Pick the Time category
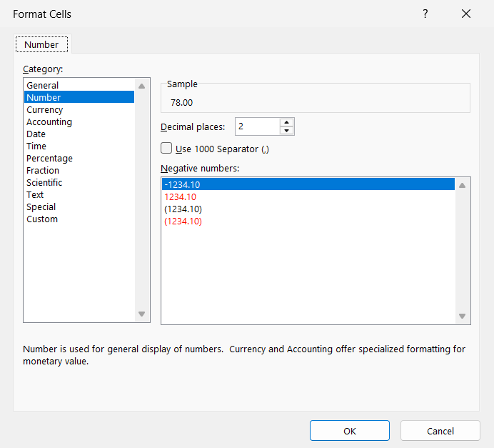This screenshot has width=494, height=448. click(79, 146)
